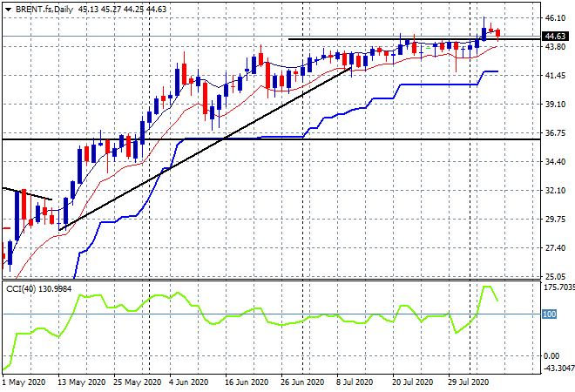Click the 0.00 CCI scale value
575x392 pixels.
pyautogui.click(x=551, y=355)
